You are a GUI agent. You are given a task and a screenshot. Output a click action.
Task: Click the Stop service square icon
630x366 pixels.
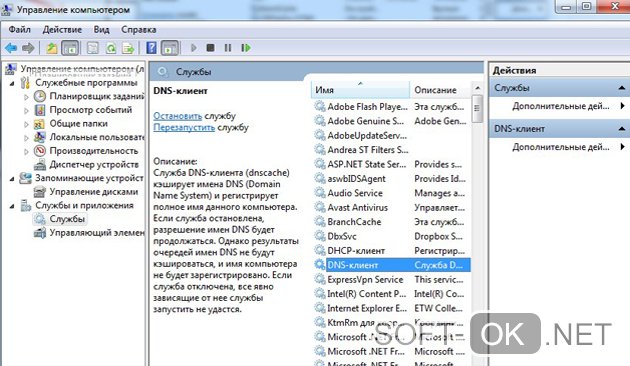[x=210, y=48]
